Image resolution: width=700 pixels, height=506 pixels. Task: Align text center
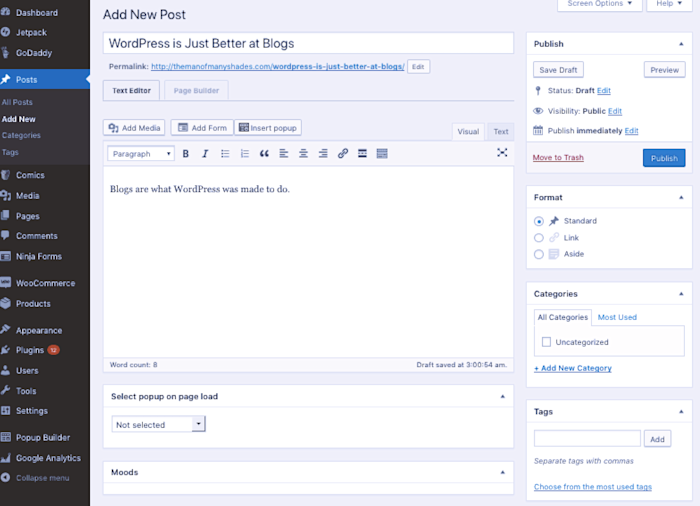pos(304,154)
